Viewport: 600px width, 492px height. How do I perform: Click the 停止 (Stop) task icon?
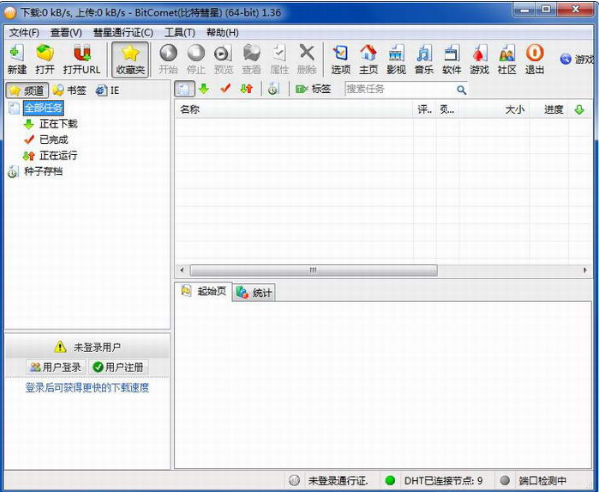click(196, 59)
